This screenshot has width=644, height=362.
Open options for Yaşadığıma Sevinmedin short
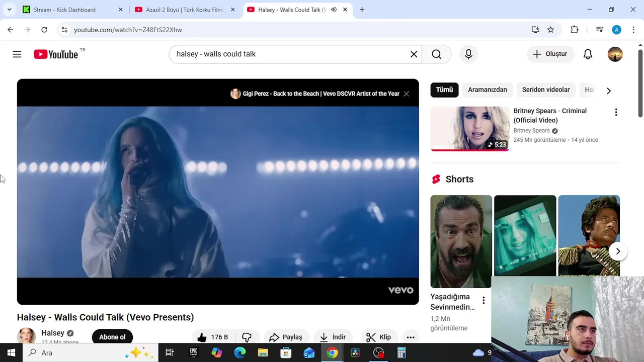(x=484, y=300)
